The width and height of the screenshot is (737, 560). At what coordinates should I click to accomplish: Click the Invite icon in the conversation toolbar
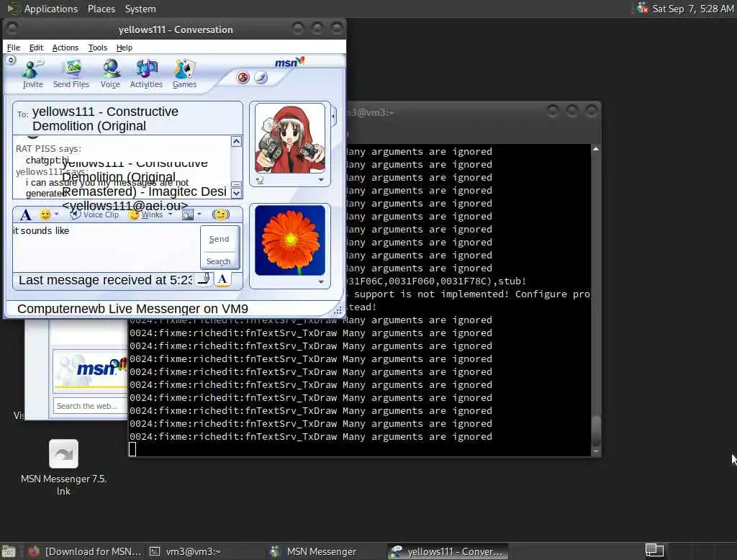point(32,74)
